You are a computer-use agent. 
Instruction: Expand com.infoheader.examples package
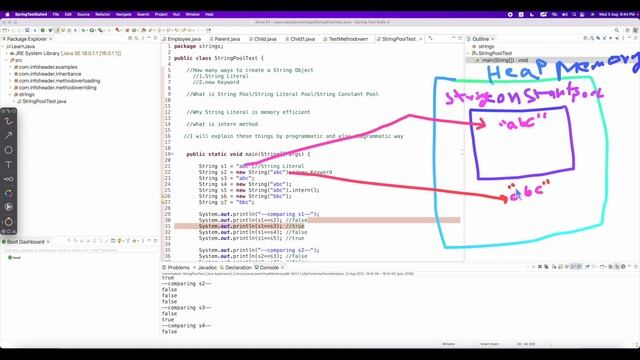point(10,67)
